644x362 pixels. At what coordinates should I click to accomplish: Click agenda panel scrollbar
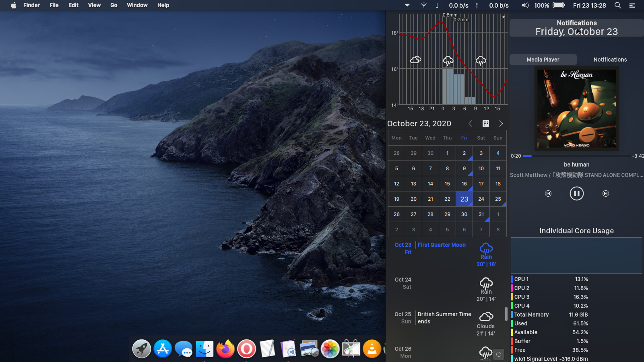pos(506,314)
